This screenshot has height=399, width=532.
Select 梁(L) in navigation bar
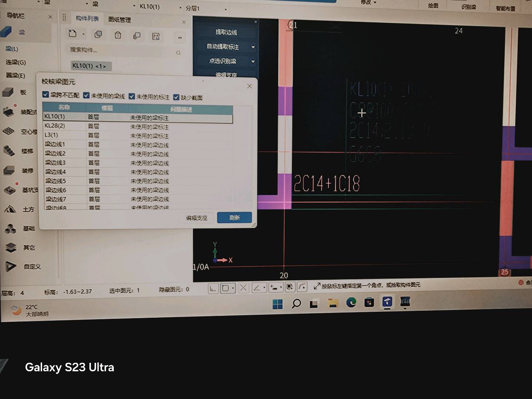pyautogui.click(x=12, y=49)
